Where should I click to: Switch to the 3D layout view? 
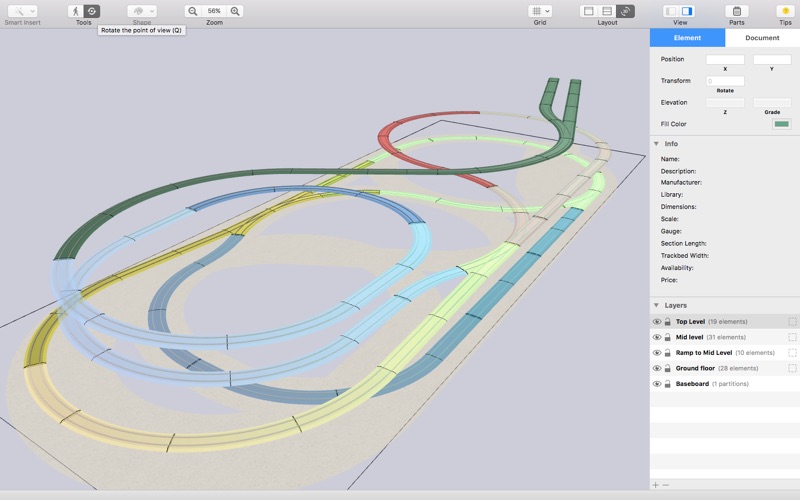tap(625, 11)
